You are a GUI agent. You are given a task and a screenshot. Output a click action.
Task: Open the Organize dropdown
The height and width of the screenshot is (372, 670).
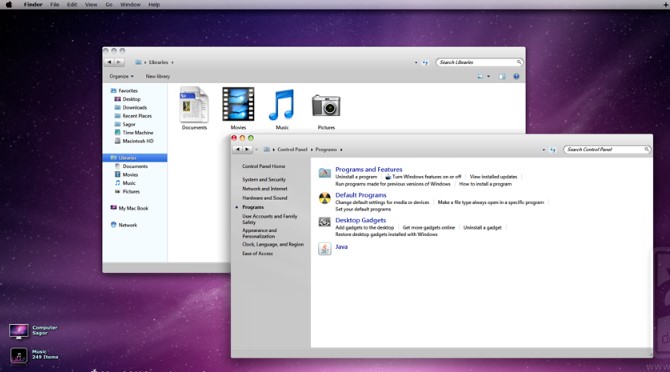[121, 76]
